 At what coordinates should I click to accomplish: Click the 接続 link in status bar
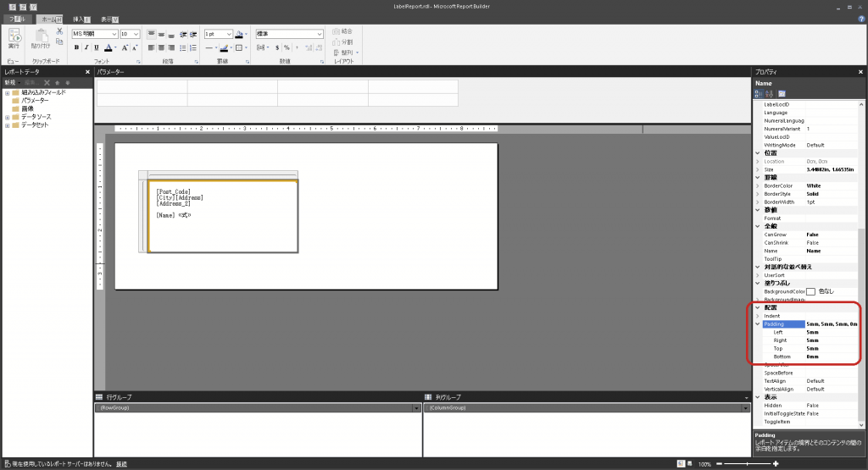click(x=121, y=464)
